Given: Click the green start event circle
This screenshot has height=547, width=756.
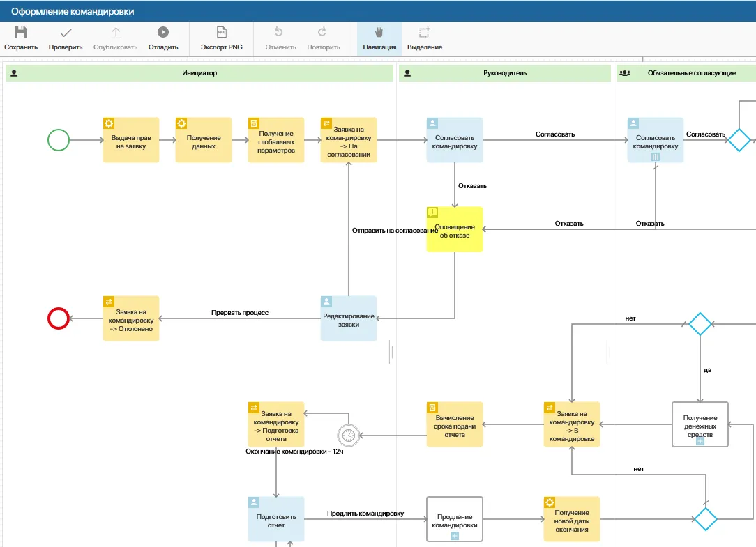Looking at the screenshot, I should click(x=59, y=140).
